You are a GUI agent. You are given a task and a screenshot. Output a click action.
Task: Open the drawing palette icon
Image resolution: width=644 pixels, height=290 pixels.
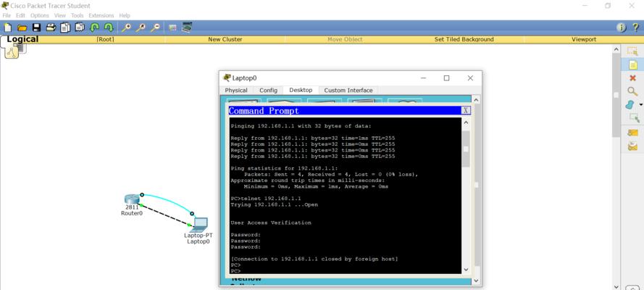coord(172,28)
